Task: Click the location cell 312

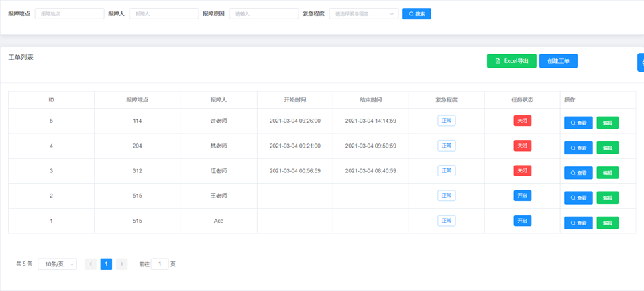Action: 137,171
